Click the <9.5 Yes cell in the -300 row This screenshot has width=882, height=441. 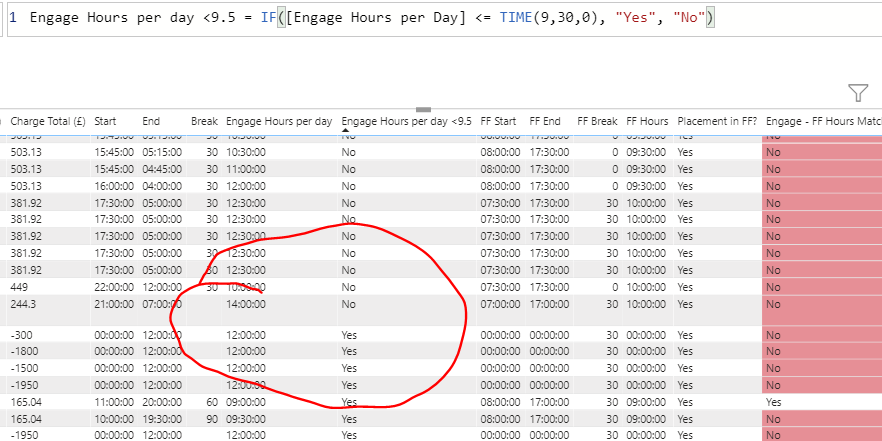pyautogui.click(x=349, y=335)
